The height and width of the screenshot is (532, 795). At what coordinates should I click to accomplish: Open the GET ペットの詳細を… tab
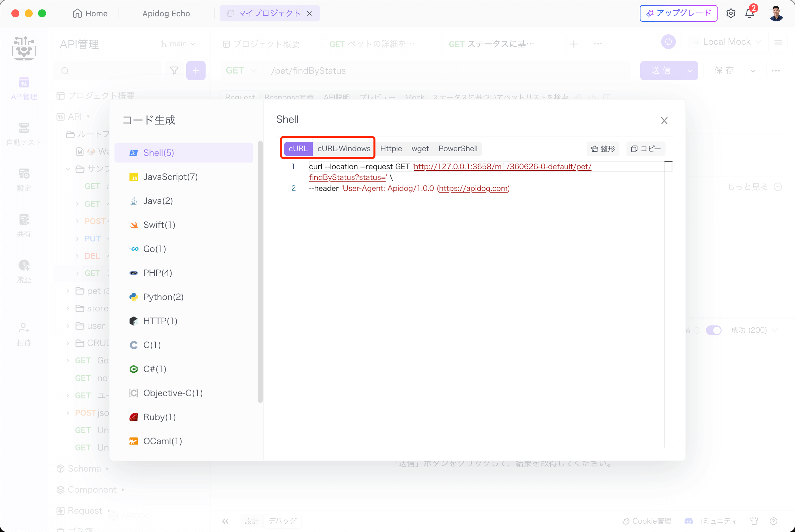coord(372,44)
